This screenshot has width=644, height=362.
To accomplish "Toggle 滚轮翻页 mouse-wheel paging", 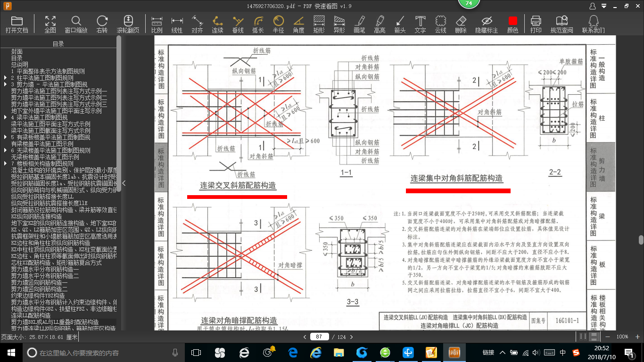I will (128, 24).
